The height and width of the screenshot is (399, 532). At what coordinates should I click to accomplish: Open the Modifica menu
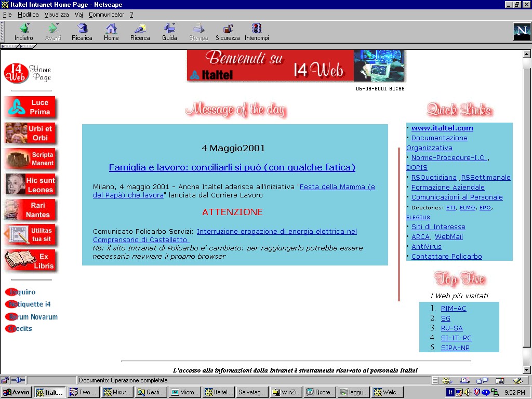[28, 15]
